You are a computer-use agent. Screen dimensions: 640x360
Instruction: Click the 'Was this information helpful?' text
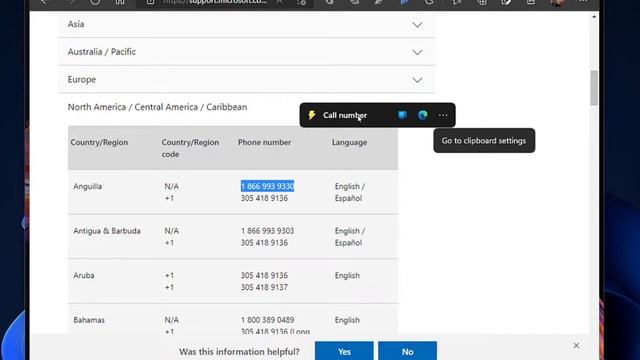[239, 351]
